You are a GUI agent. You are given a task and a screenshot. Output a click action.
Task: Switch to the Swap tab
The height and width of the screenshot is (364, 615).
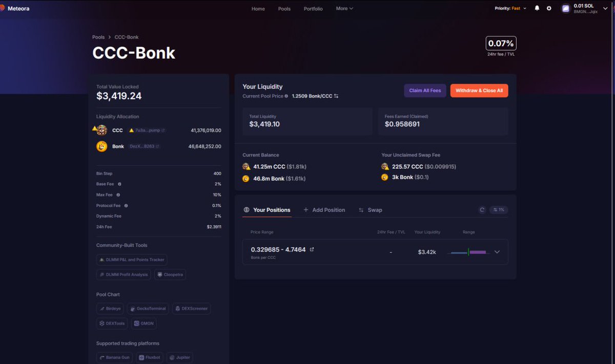pyautogui.click(x=370, y=210)
